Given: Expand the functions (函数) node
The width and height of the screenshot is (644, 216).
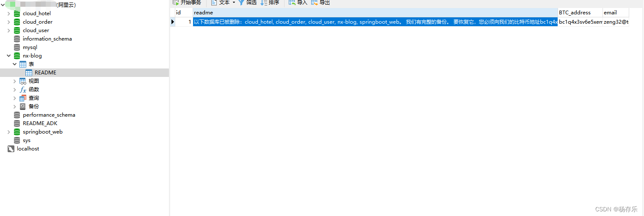Looking at the screenshot, I should click(x=15, y=90).
